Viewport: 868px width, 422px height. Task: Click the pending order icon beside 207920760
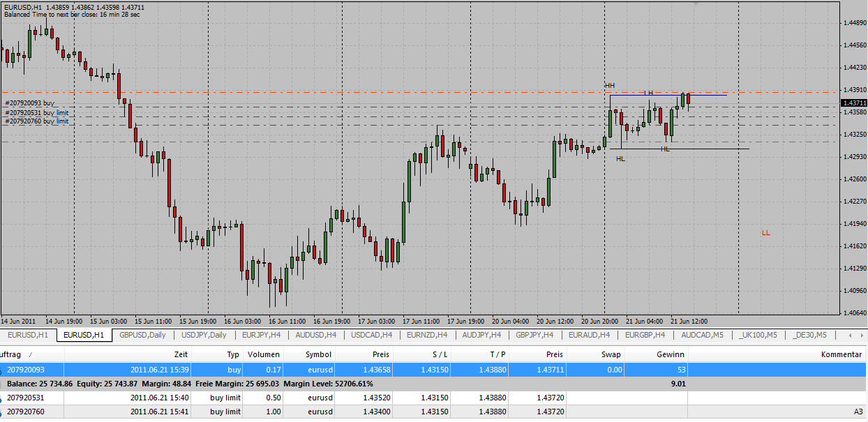click(1, 412)
